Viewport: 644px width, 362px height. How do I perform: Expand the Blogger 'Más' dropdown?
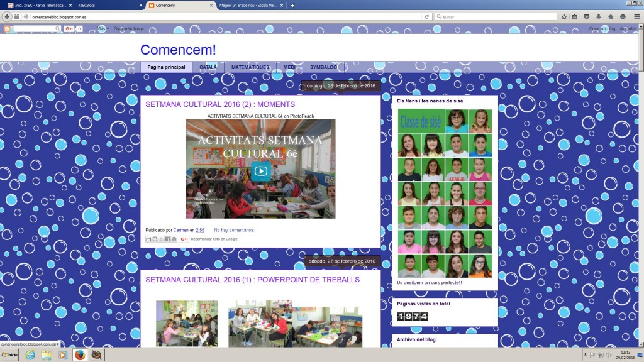tap(103, 29)
